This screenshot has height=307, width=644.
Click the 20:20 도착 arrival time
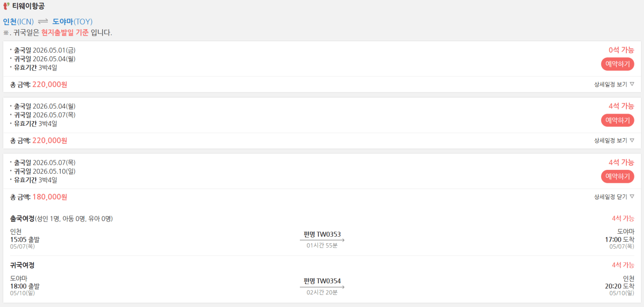tap(619, 286)
